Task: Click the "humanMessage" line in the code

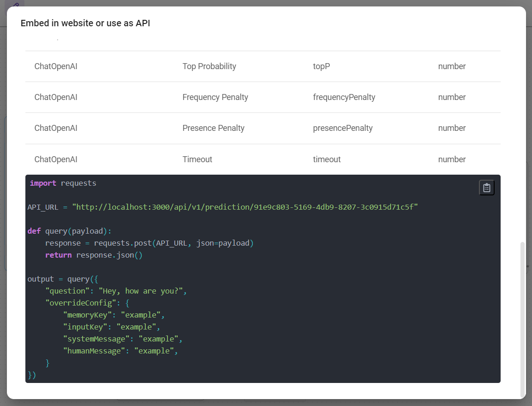Action: pyautogui.click(x=120, y=351)
